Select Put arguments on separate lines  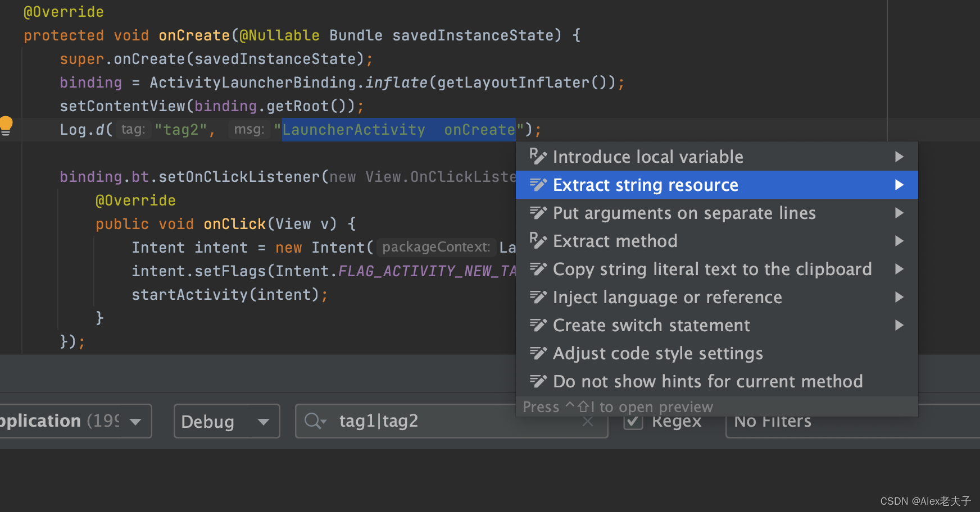point(684,213)
